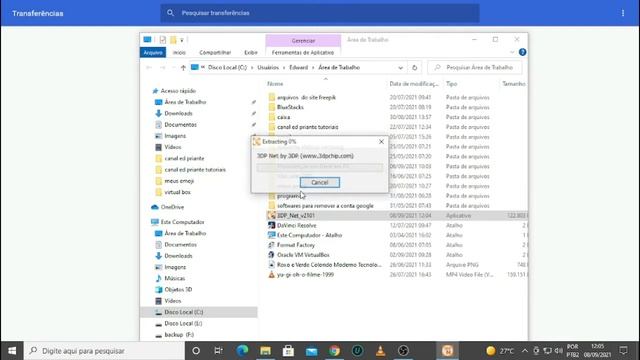The width and height of the screenshot is (640, 360).
Task: Collapse the ribbon with the chevron
Action: coord(512,52)
